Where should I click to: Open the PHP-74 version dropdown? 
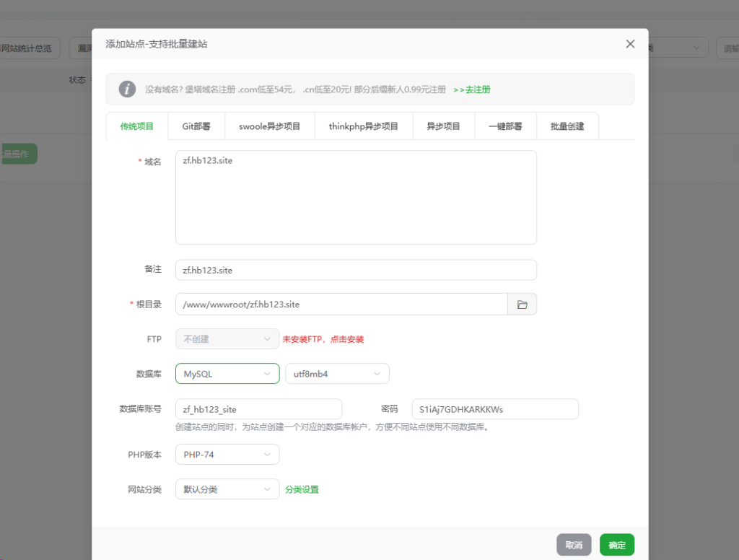click(x=227, y=455)
